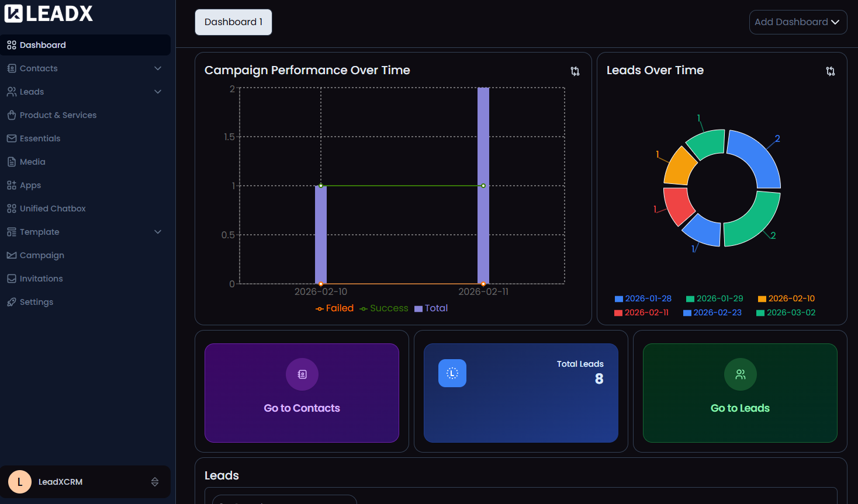Click the clock icon on Total Leads card
The width and height of the screenshot is (858, 504).
pos(452,373)
